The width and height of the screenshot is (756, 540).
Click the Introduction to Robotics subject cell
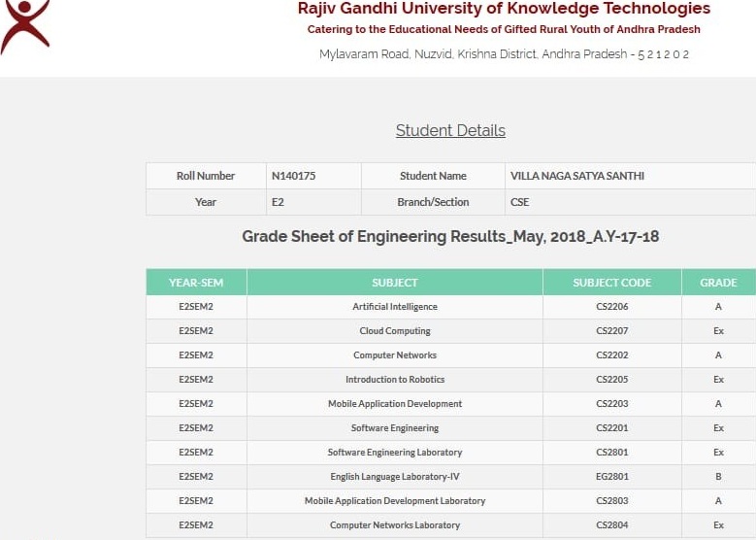[x=395, y=380]
